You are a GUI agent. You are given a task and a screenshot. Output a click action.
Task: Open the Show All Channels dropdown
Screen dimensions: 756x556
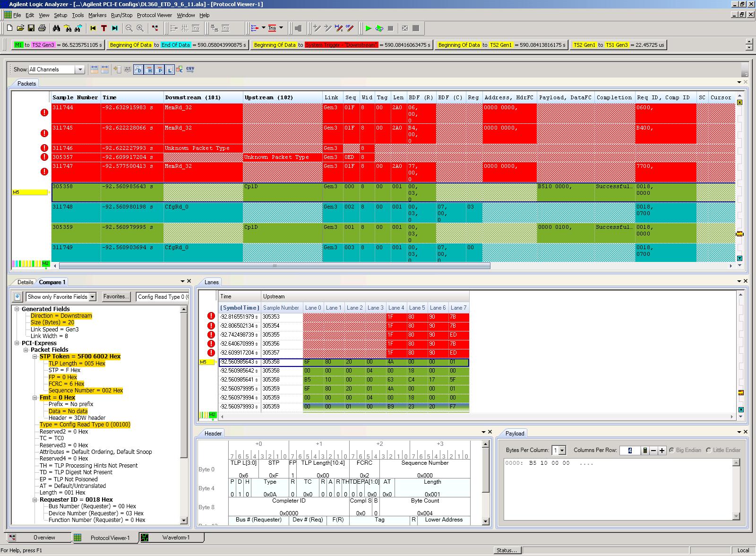80,69
